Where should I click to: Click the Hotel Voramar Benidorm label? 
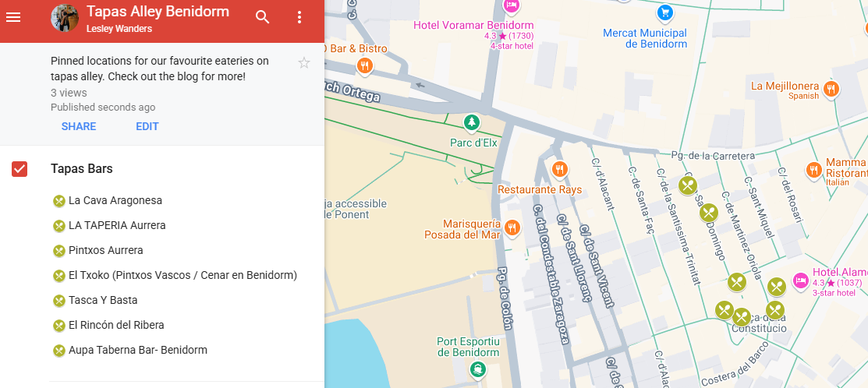(473, 26)
